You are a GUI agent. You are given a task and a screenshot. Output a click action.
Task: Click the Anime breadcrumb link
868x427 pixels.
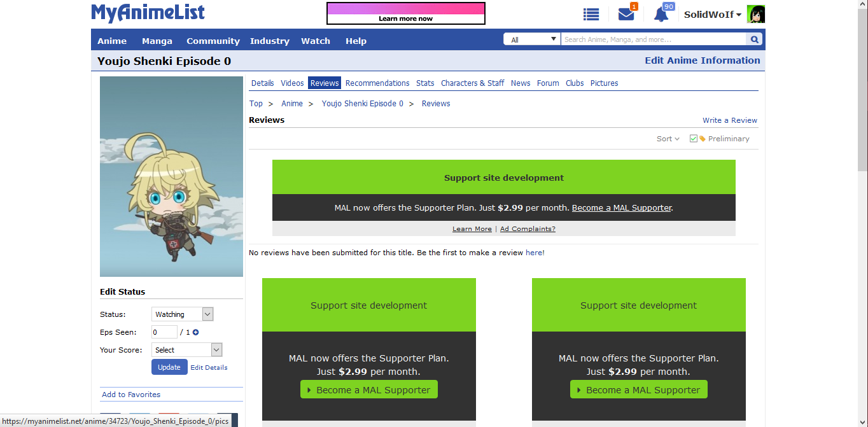pos(292,104)
